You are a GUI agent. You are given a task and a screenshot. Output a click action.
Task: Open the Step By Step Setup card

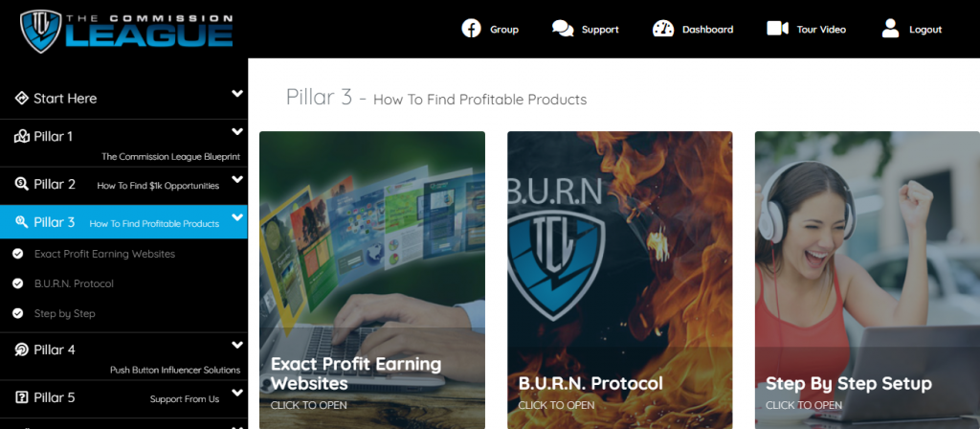pos(867,281)
